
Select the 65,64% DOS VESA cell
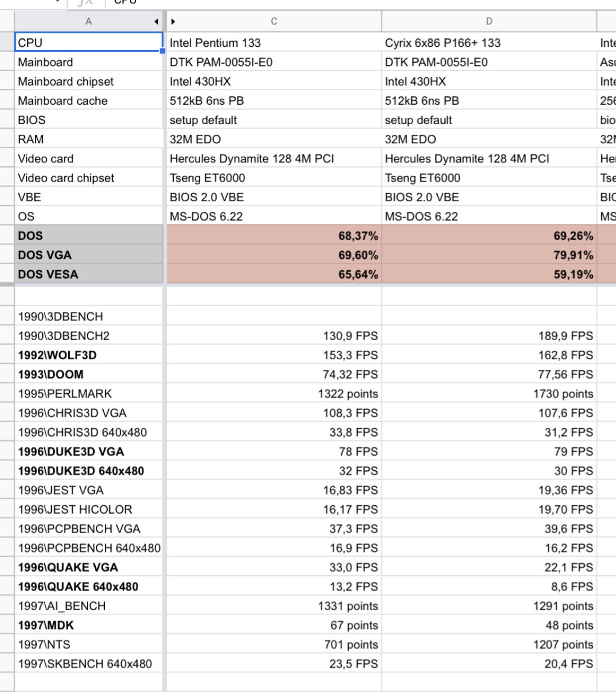(274, 274)
